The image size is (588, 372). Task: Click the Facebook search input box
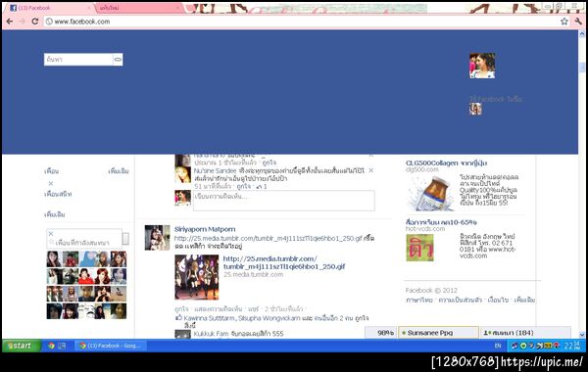pos(78,59)
